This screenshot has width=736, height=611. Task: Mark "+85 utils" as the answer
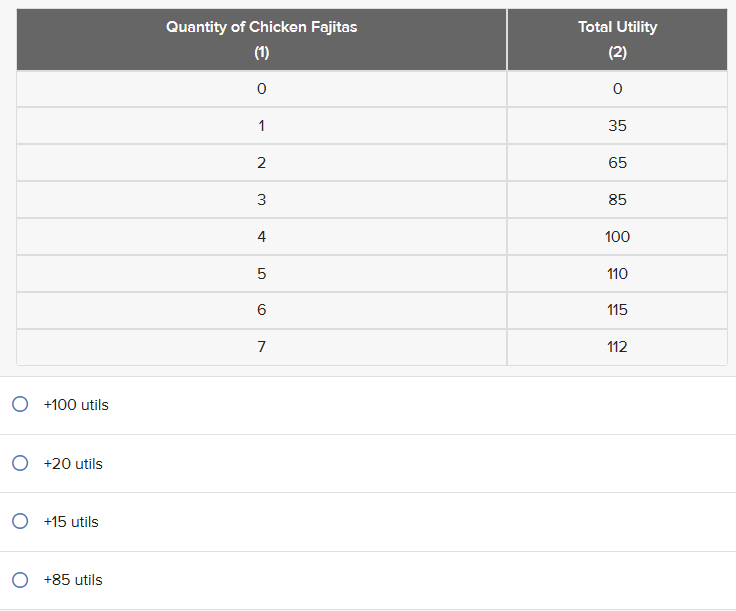coord(19,579)
